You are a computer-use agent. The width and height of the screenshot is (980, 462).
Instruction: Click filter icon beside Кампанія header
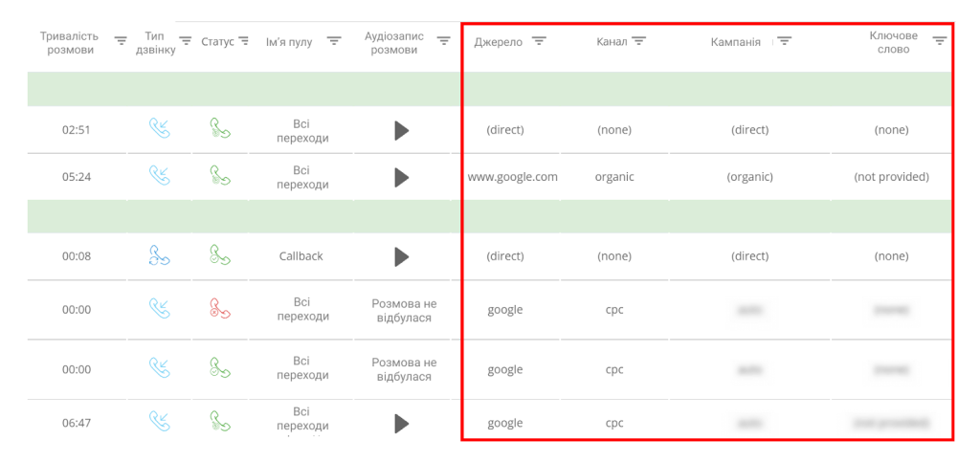point(785,41)
